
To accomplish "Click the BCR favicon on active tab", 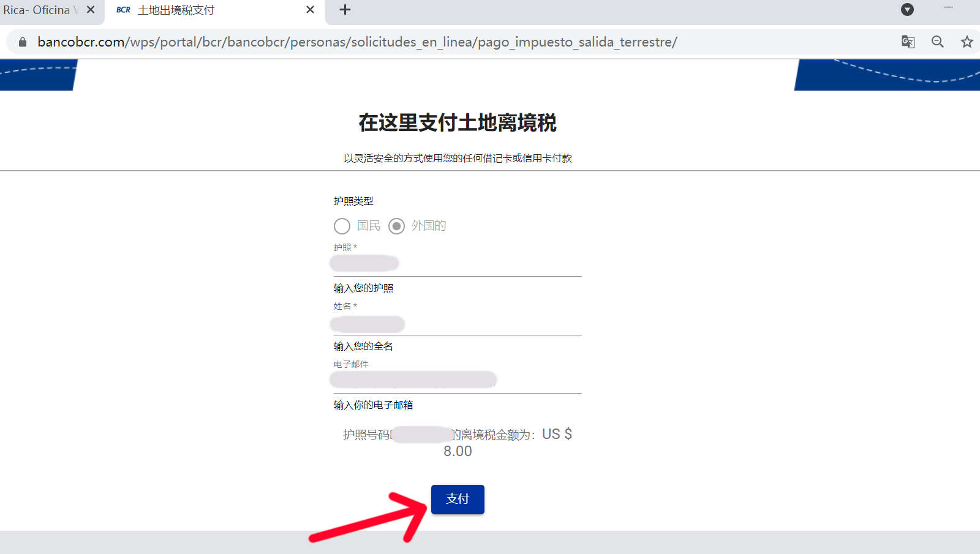I will pos(123,10).
